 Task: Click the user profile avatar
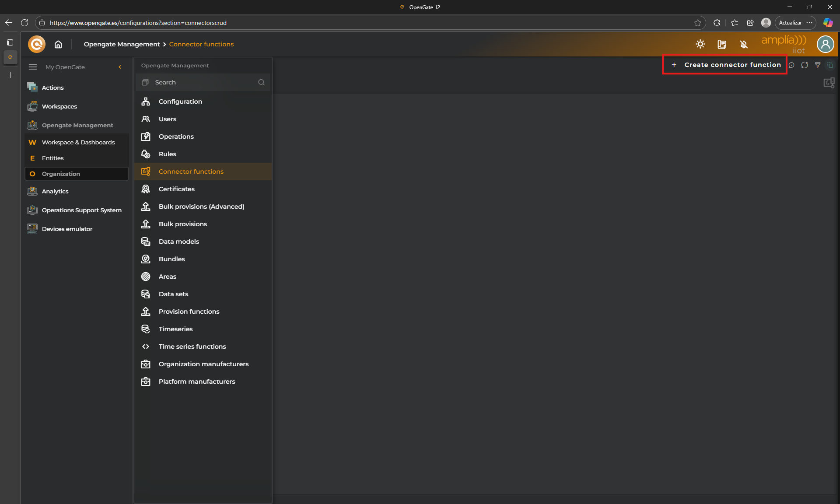tap(825, 44)
